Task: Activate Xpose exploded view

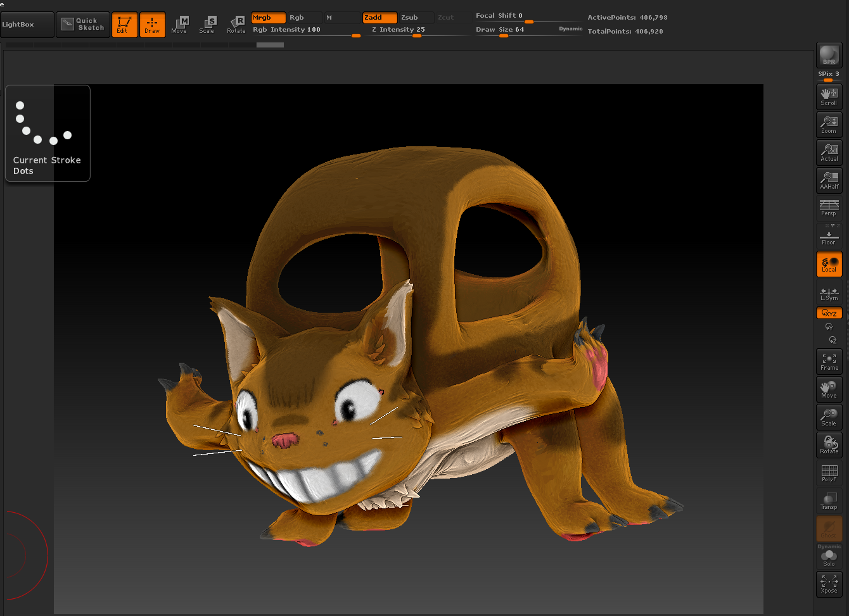Action: pyautogui.click(x=829, y=584)
